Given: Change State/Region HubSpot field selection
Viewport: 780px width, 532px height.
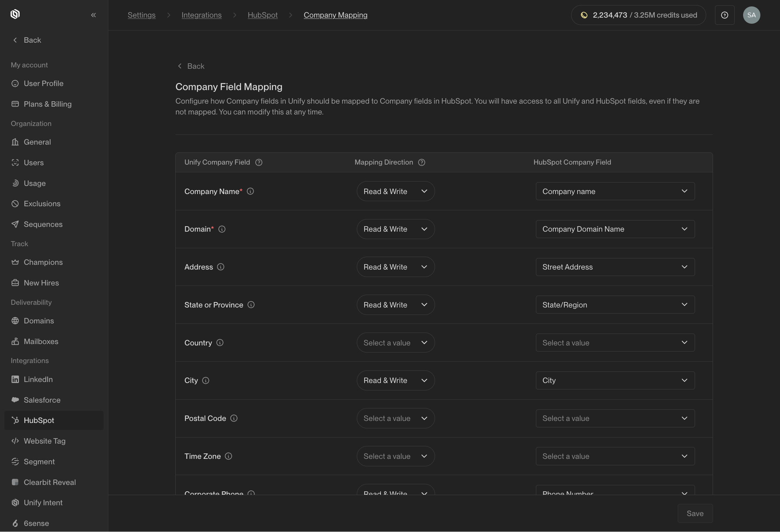Looking at the screenshot, I should (x=615, y=305).
